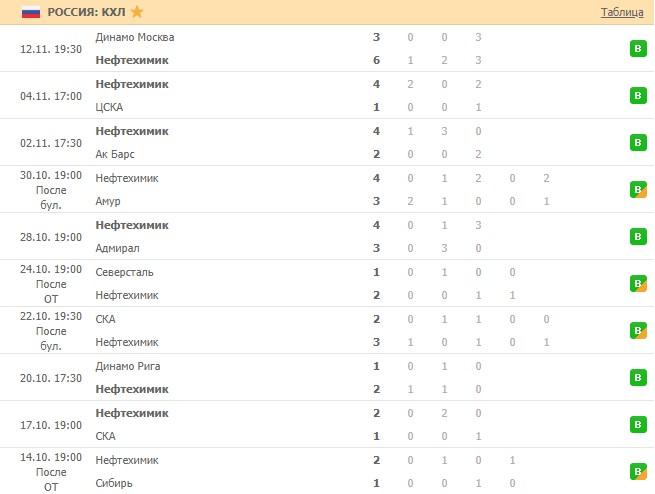Click shootout win badge for Амур match

tap(638, 189)
